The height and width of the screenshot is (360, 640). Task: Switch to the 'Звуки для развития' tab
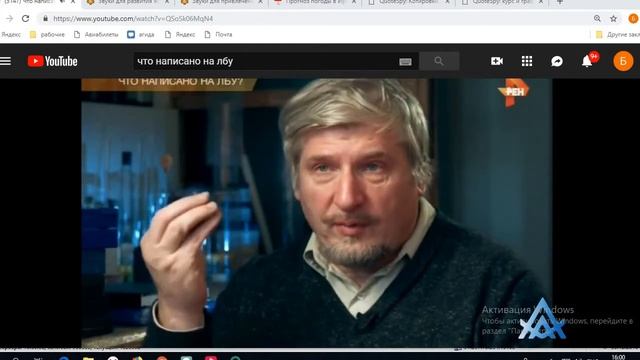coord(127,2)
